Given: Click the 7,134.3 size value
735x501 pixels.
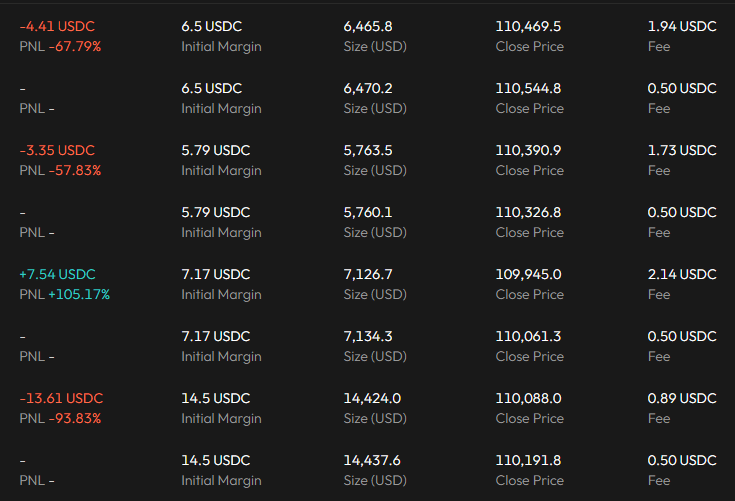Looking at the screenshot, I should (368, 336).
